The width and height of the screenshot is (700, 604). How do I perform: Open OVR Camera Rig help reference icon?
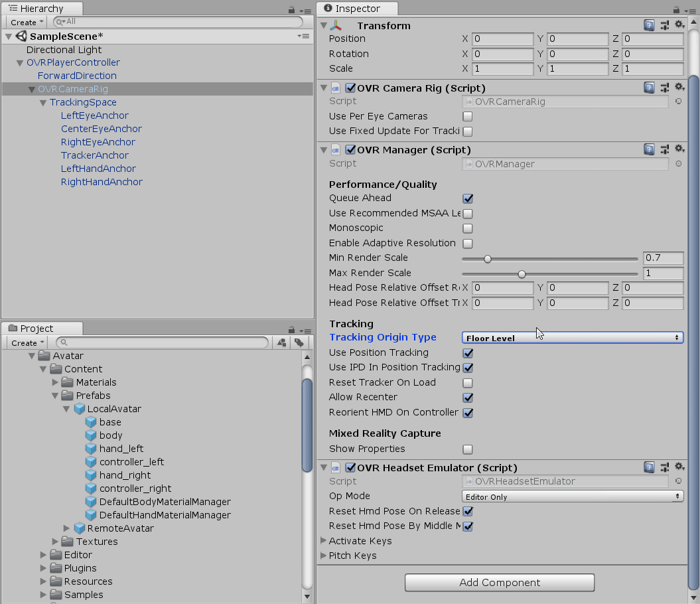pos(649,88)
